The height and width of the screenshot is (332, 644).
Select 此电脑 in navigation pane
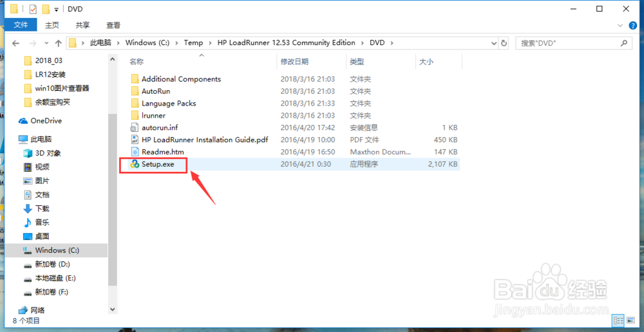41,139
